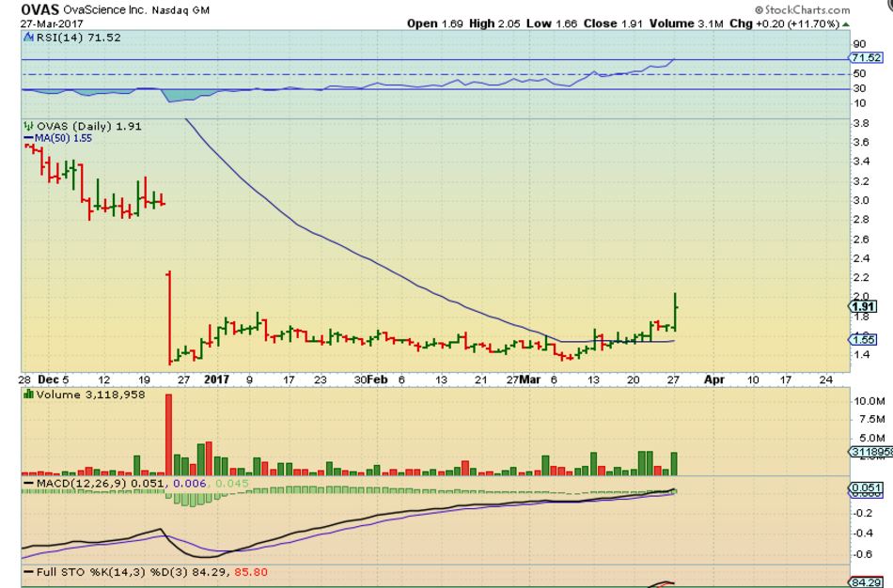Click the OVAS (Daily) price bars icon
Screen dimensions: 893x588
tap(28, 126)
